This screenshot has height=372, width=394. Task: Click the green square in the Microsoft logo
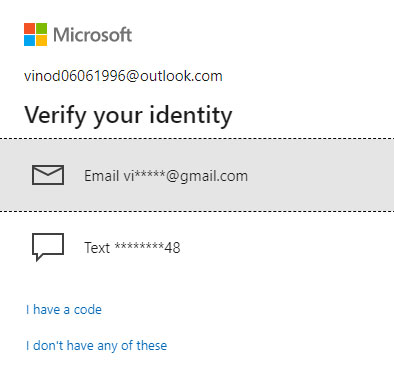coord(41,28)
